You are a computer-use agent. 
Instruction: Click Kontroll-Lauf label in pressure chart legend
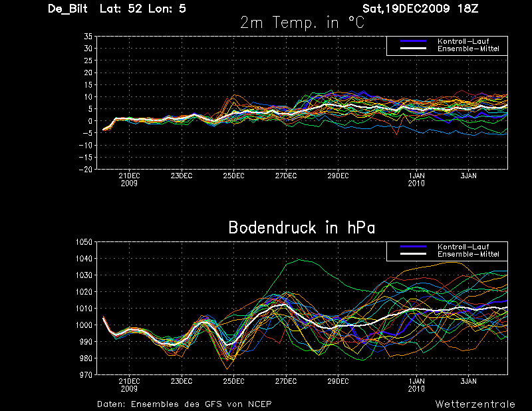click(462, 247)
